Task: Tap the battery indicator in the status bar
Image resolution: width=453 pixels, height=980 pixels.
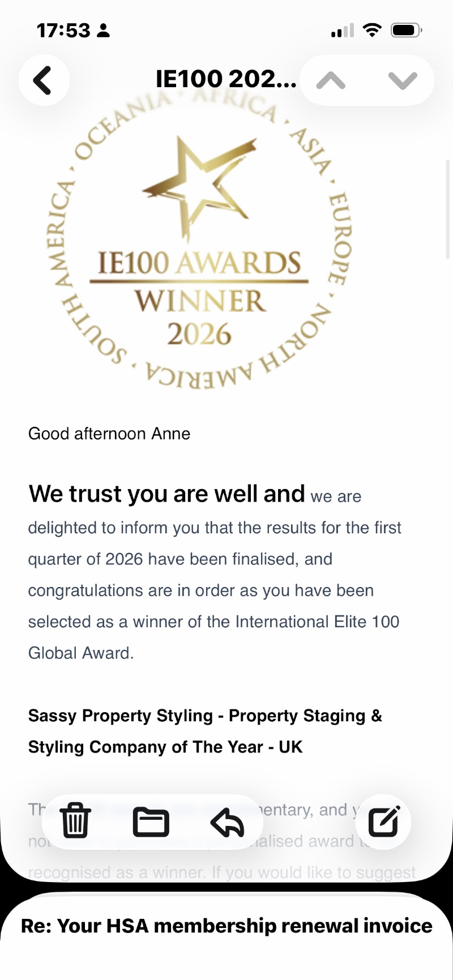Action: pos(407,30)
